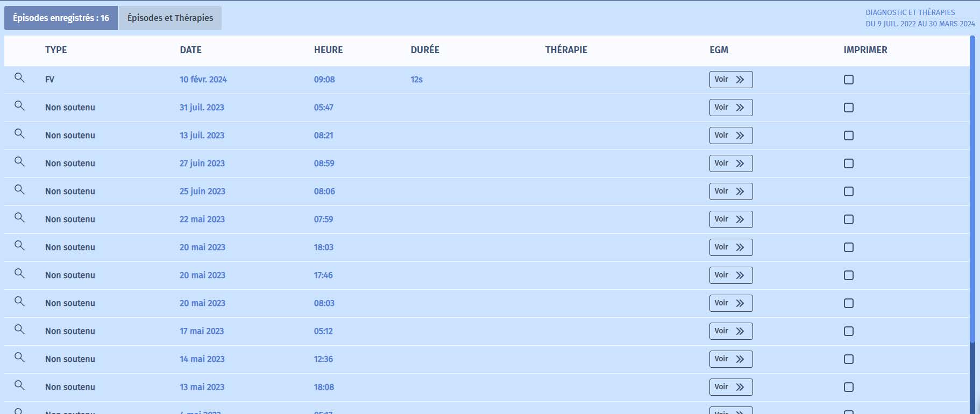This screenshot has width=980, height=414.
Task: Click magnifier beside 27 juin 2023 episode
Action: coord(19,162)
